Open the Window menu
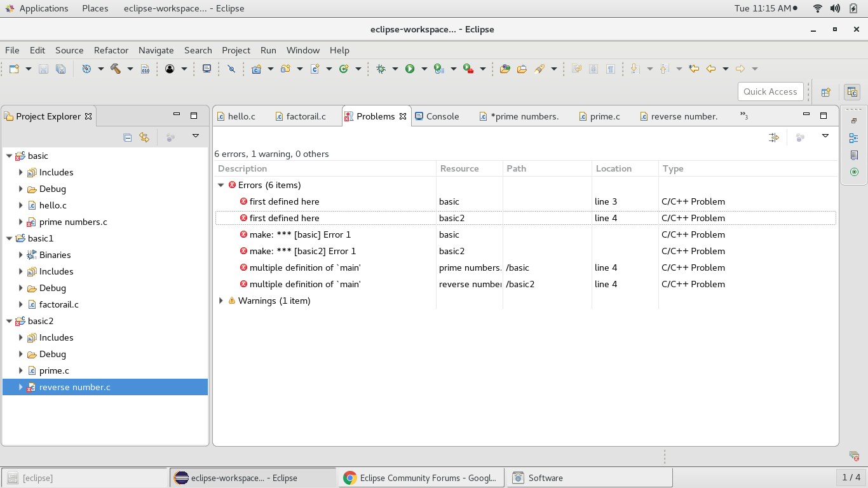This screenshot has width=868, height=488. click(303, 50)
